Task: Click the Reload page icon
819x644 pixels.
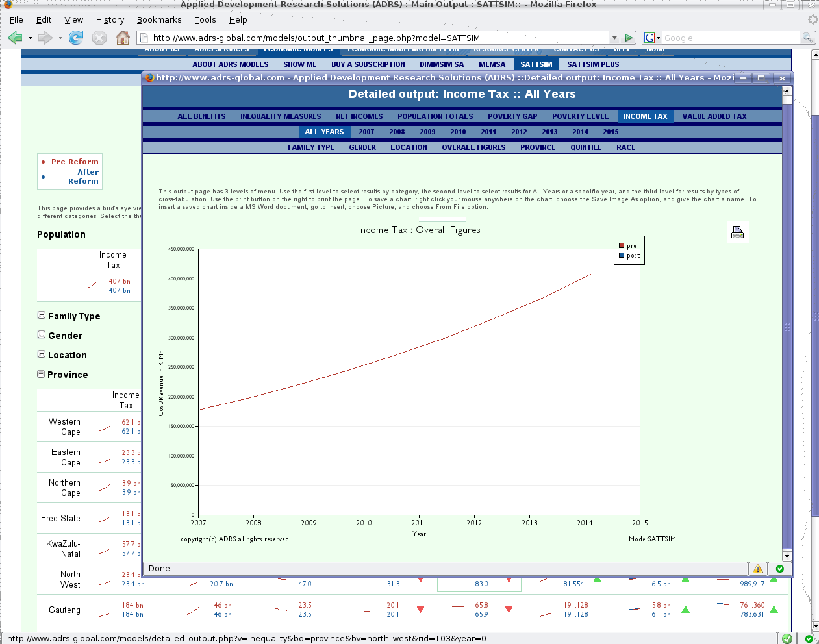Action: [76, 38]
